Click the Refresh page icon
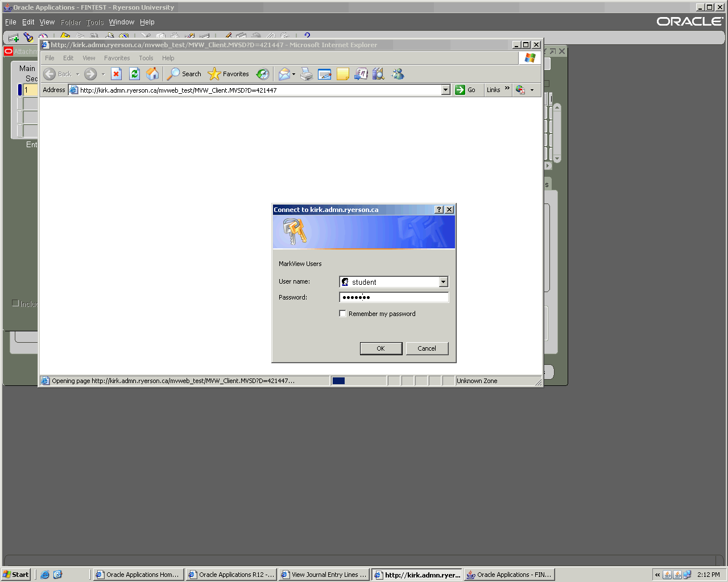The height and width of the screenshot is (582, 728). (134, 74)
